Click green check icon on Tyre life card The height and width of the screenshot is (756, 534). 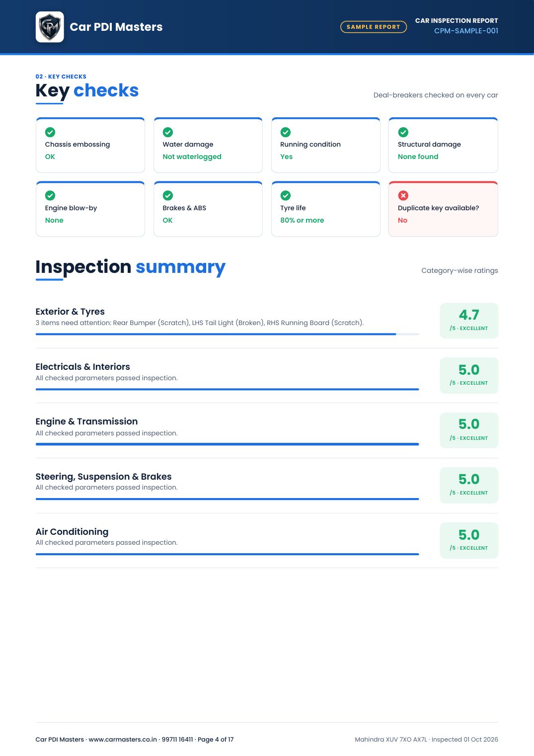(286, 195)
